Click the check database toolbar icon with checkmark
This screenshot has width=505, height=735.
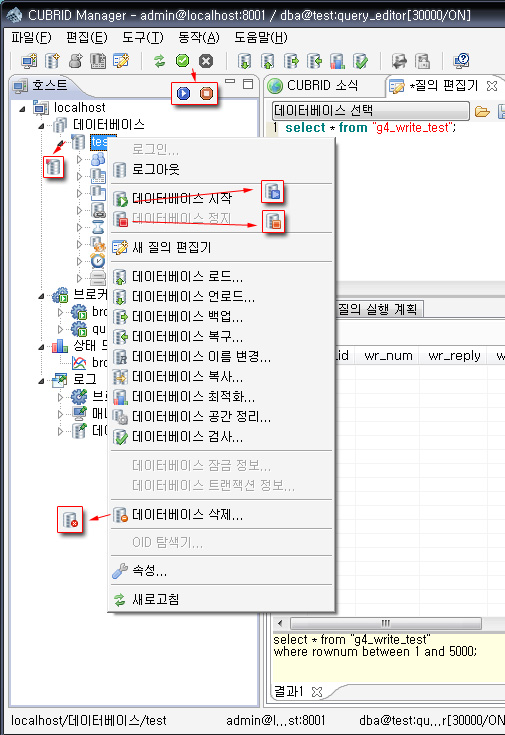(x=360, y=61)
